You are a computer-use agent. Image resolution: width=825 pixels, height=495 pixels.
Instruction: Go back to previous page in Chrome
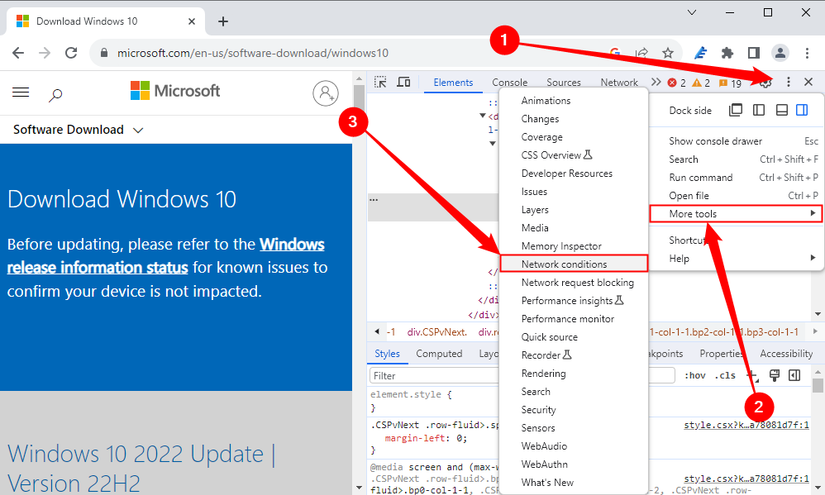(x=18, y=53)
